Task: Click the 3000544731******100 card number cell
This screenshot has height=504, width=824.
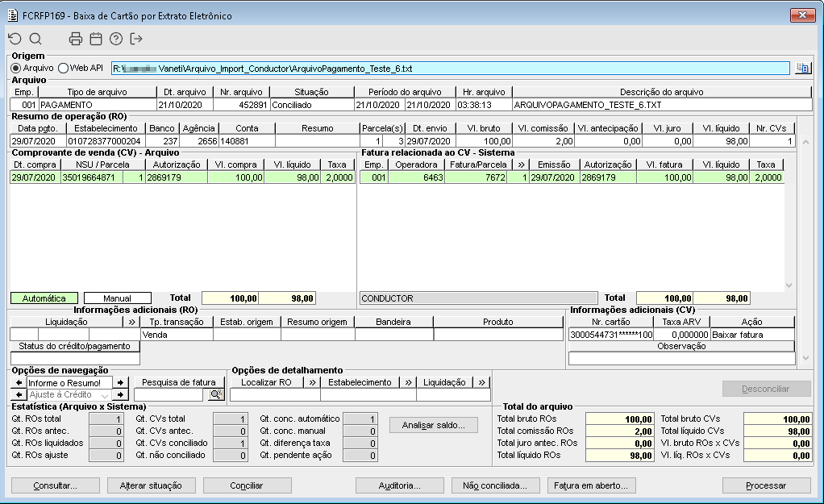Action: pos(611,335)
